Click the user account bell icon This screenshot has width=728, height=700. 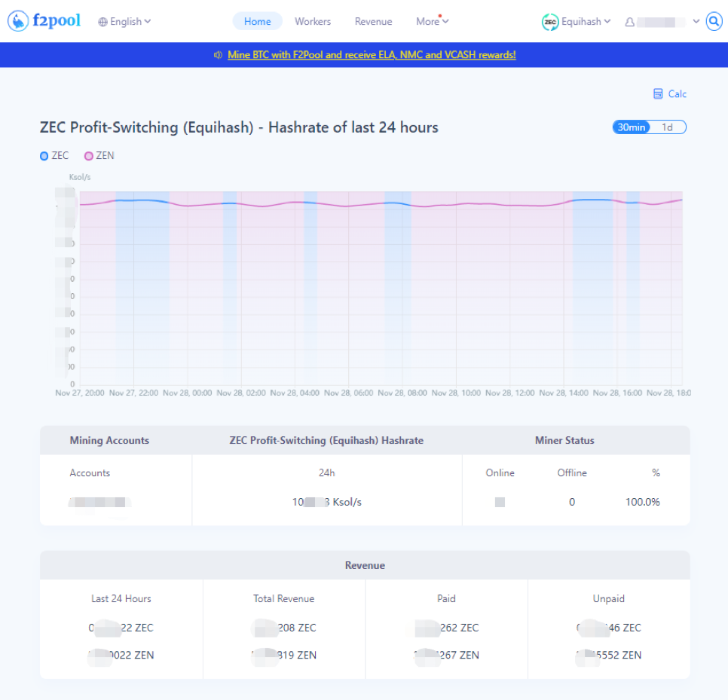click(629, 22)
